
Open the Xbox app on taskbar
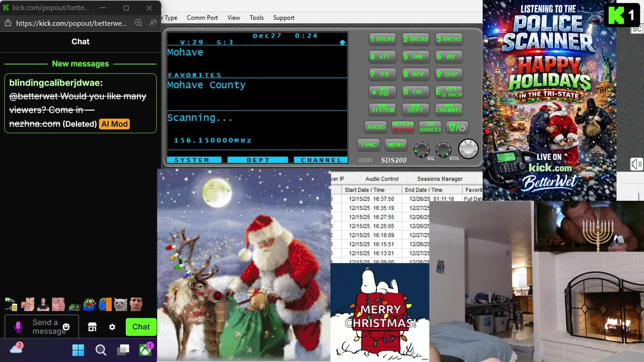(145, 350)
